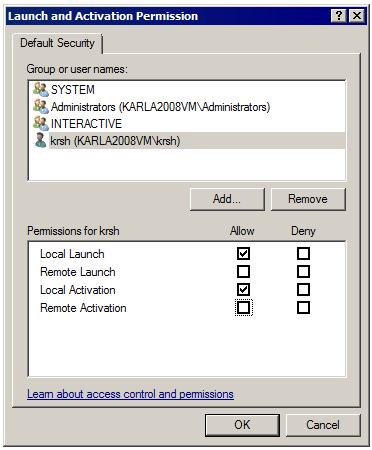Viewport: 372px width, 450px height.
Task: Check Deny for Local Launch
Action: (x=303, y=254)
